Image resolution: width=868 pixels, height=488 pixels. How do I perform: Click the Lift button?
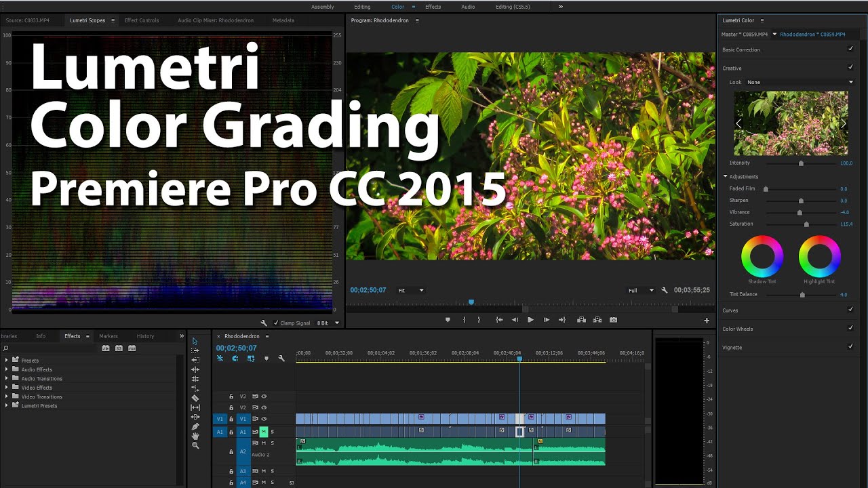point(581,320)
